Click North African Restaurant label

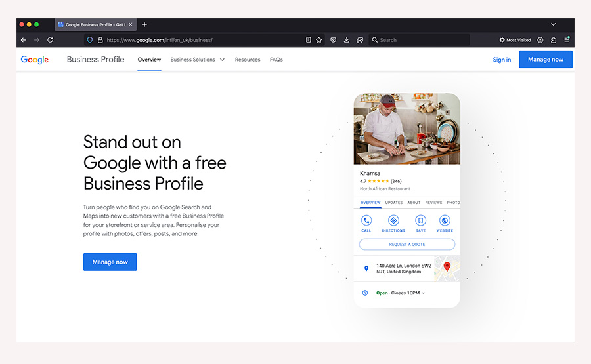[x=385, y=189]
